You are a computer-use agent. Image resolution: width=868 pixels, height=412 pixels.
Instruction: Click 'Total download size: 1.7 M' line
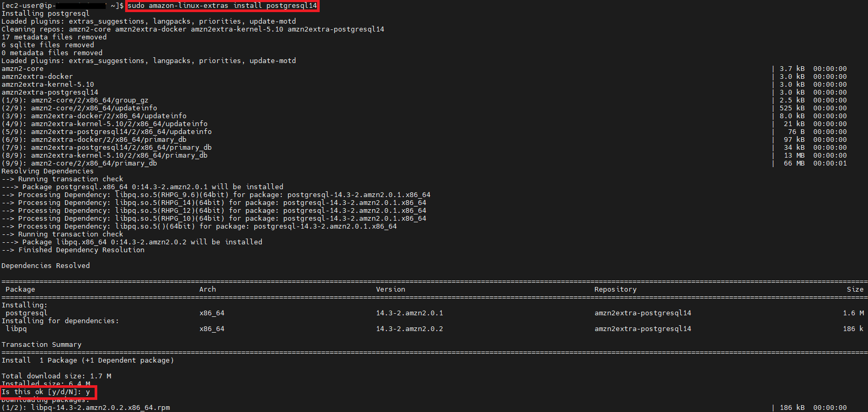[56, 376]
